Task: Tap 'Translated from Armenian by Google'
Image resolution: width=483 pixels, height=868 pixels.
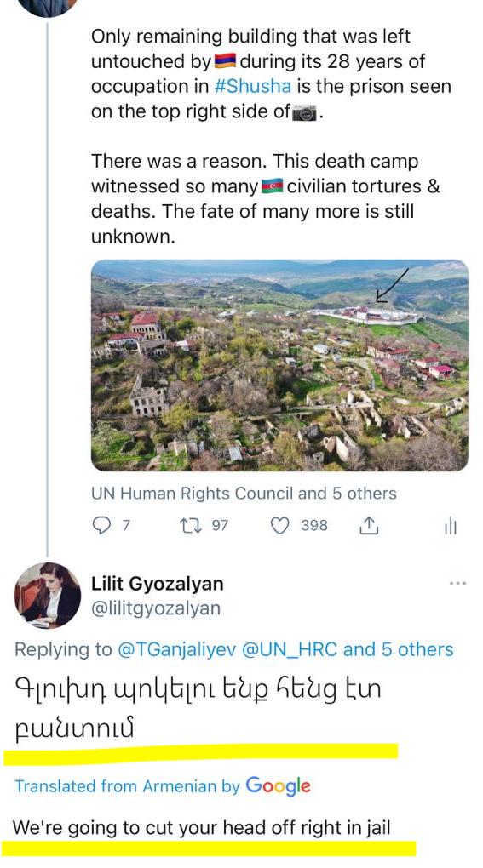Action: [x=163, y=785]
